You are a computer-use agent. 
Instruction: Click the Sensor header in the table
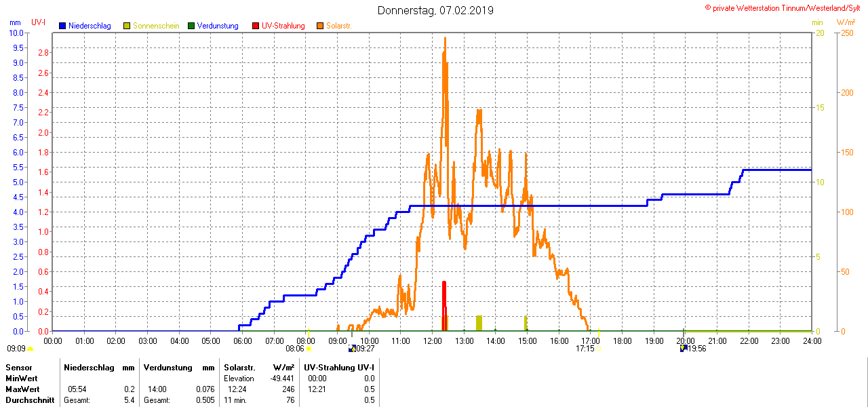pyautogui.click(x=18, y=367)
